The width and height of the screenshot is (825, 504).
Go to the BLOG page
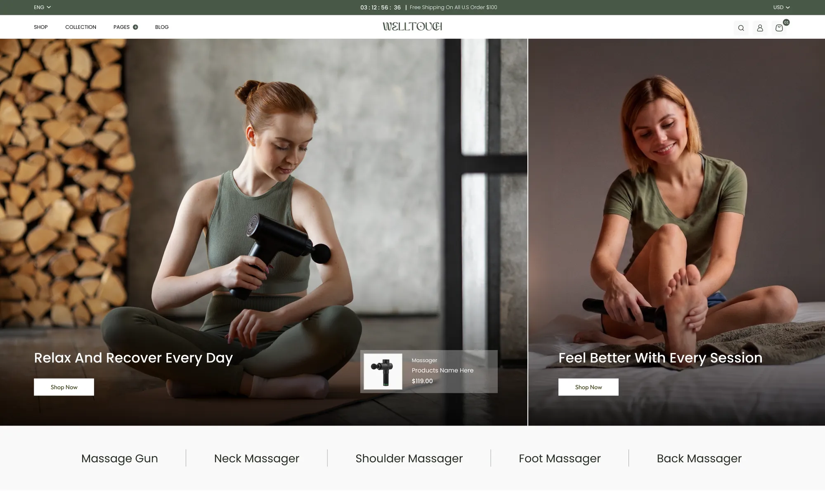[x=162, y=27]
